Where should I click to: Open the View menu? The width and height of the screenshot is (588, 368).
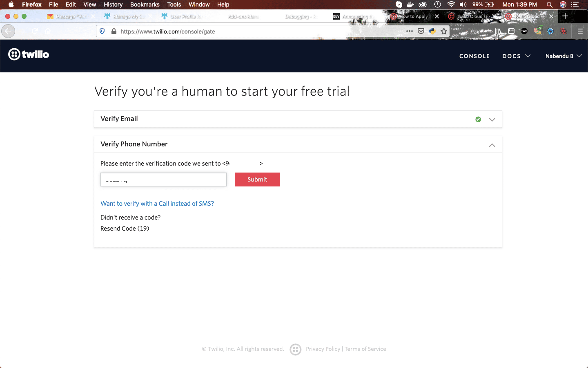tap(89, 4)
